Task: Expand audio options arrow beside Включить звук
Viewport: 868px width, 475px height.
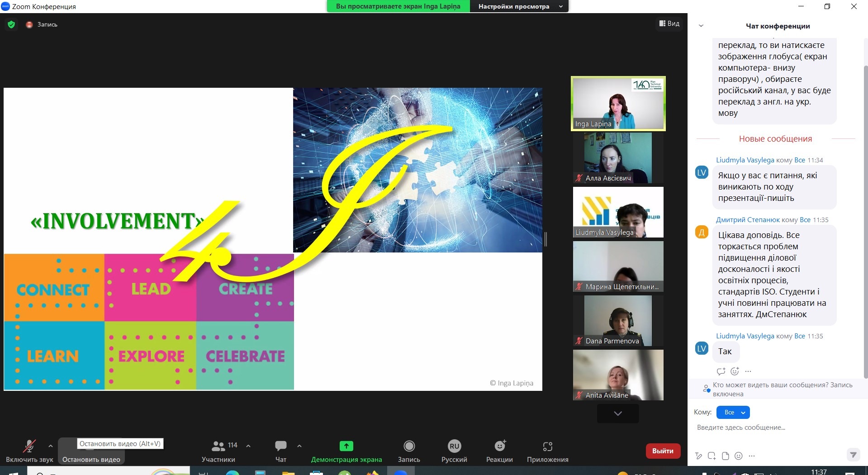Action: pos(50,446)
